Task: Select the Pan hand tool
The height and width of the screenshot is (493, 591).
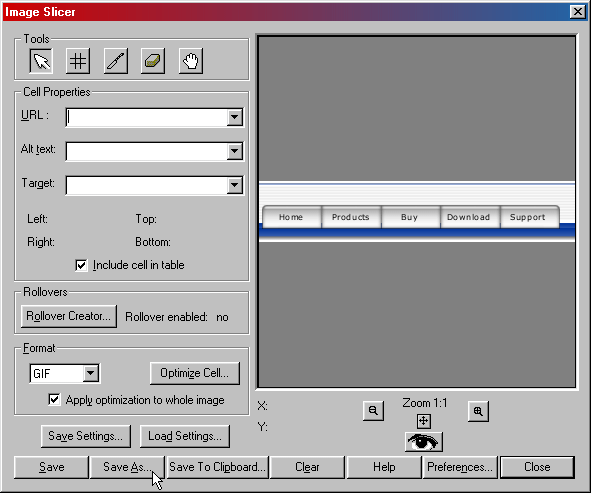Action: pyautogui.click(x=191, y=61)
